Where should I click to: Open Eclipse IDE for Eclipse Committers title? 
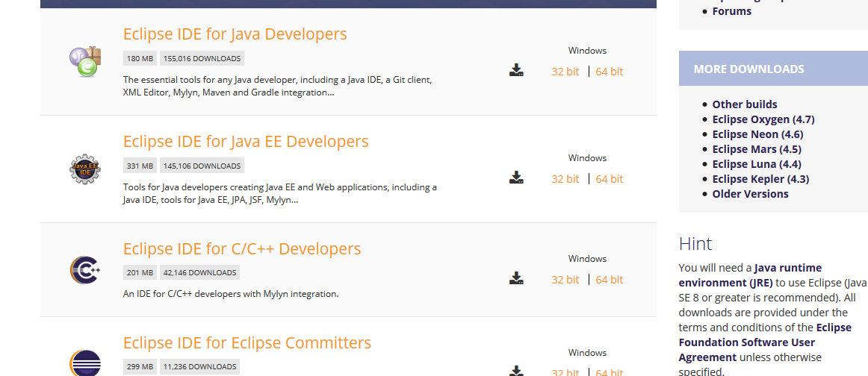coord(247,343)
